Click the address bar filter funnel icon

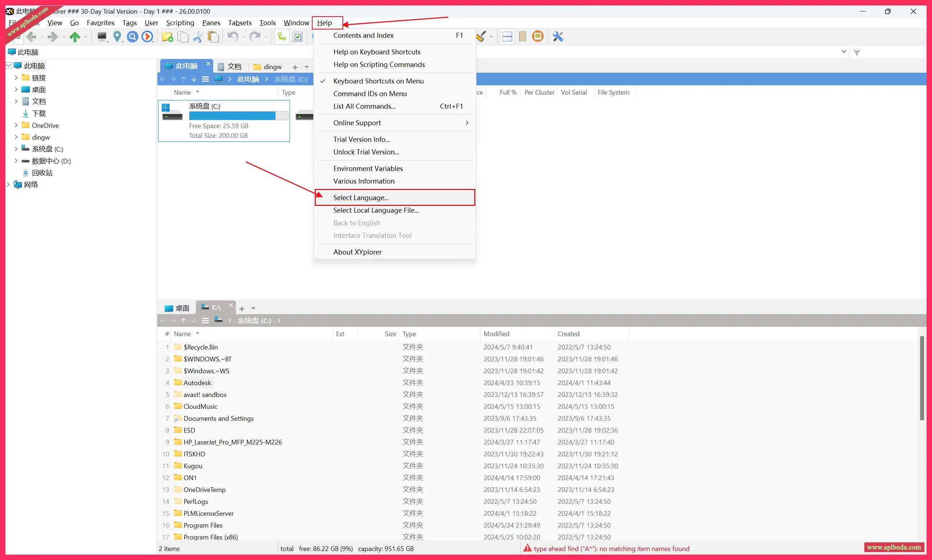click(857, 52)
